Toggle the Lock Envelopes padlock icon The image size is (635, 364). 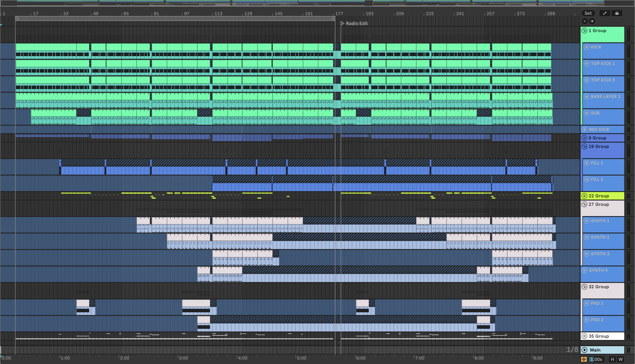coord(617,13)
